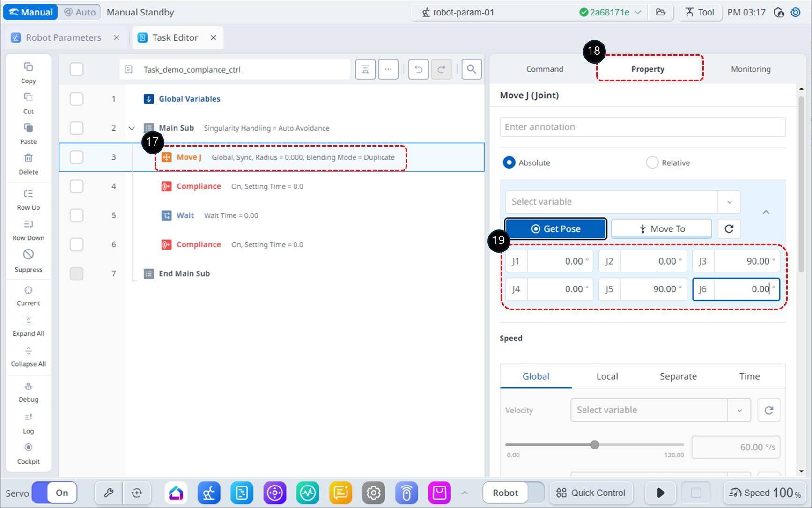Save the task with the save icon
Viewport: 812px width, 508px height.
point(365,69)
